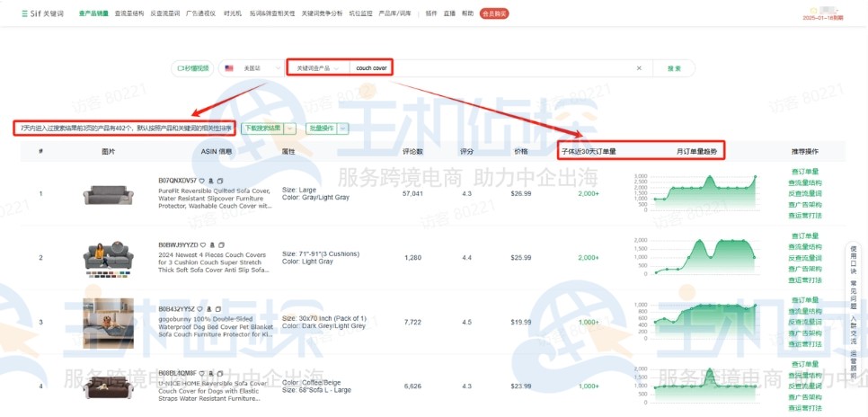Click the 评分 column header

point(466,151)
